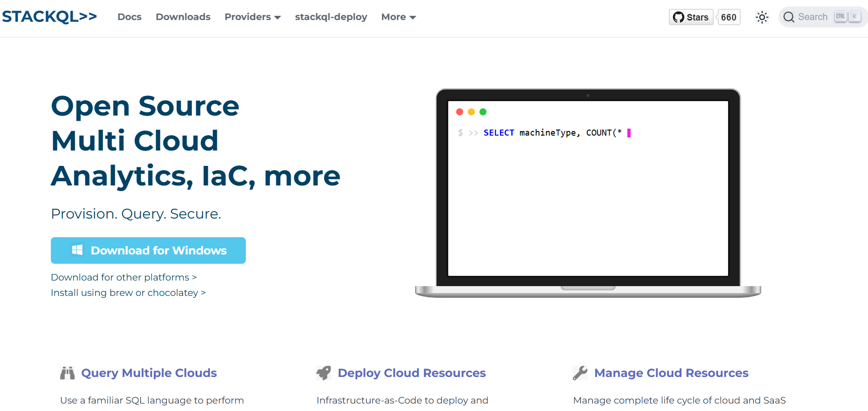Click the magnifying glass search icon
The image size is (868, 411).
(789, 17)
